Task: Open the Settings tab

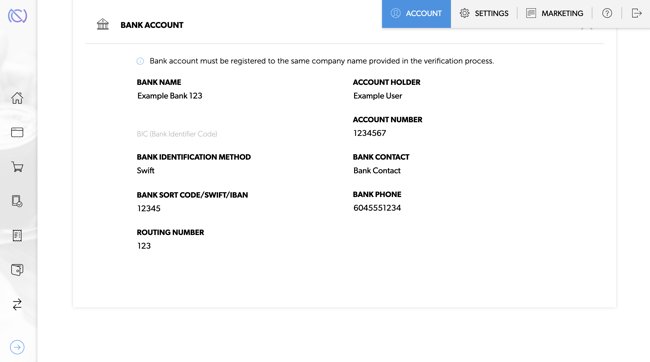Action: pyautogui.click(x=484, y=14)
